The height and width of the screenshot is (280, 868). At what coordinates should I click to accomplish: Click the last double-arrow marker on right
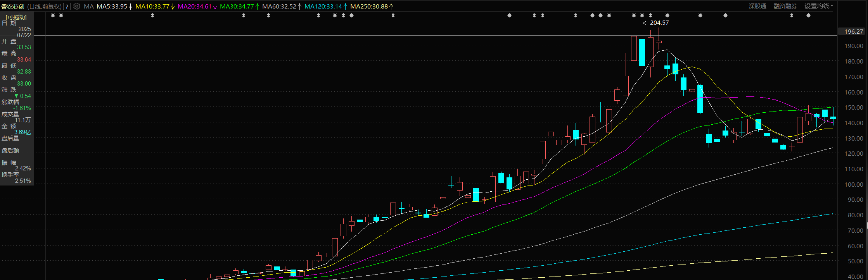[x=792, y=15]
